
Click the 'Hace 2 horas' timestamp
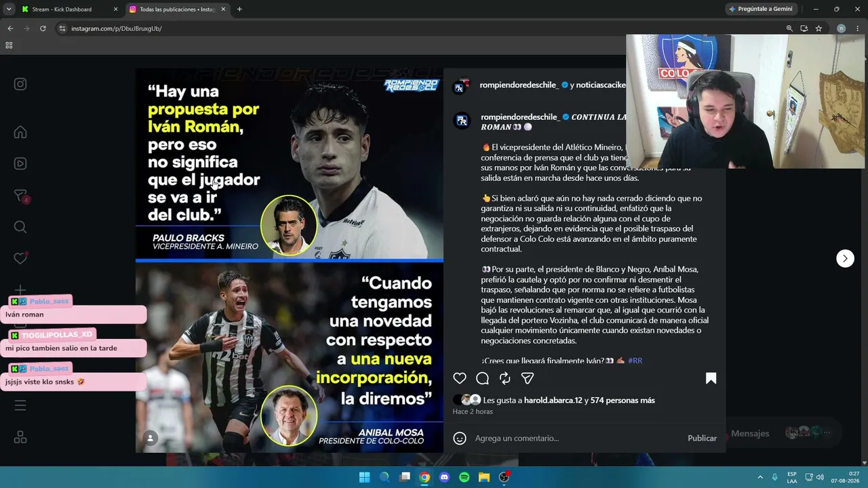[x=473, y=411]
